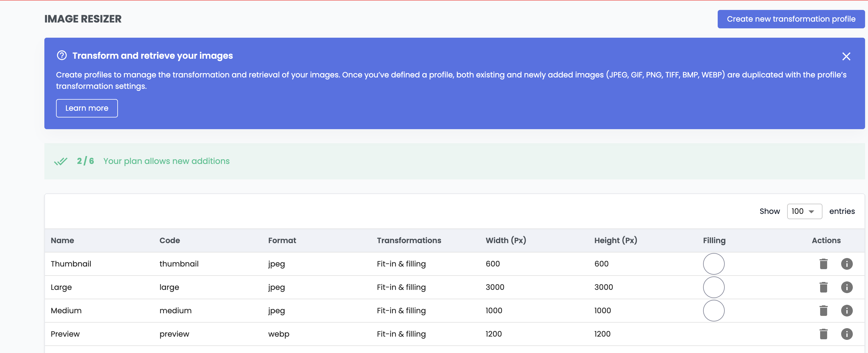Viewport: 868px width, 353px height.
Task: Select the Thumbnail name cell
Action: click(71, 264)
